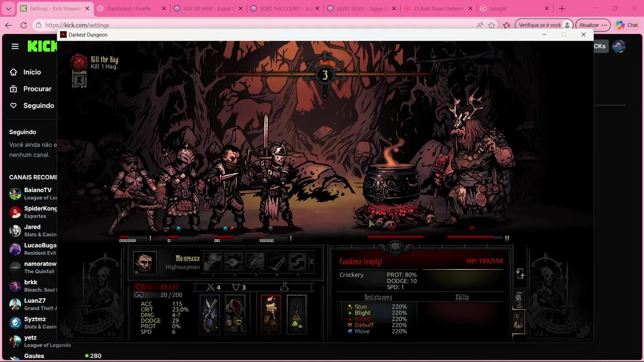Open Kick hamburger menu
Screen dimensions: 644x362
(x=15, y=46)
